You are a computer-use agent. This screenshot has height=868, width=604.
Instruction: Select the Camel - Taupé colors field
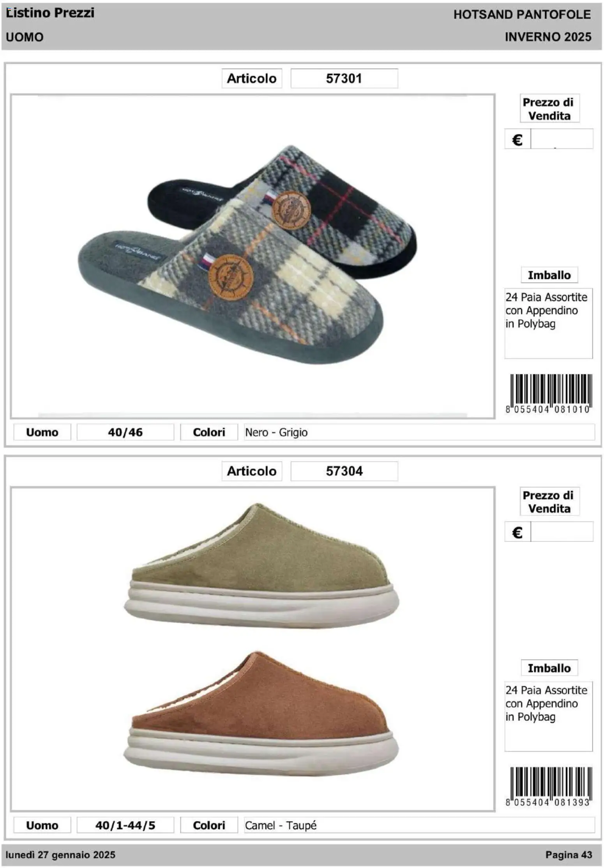tap(419, 825)
